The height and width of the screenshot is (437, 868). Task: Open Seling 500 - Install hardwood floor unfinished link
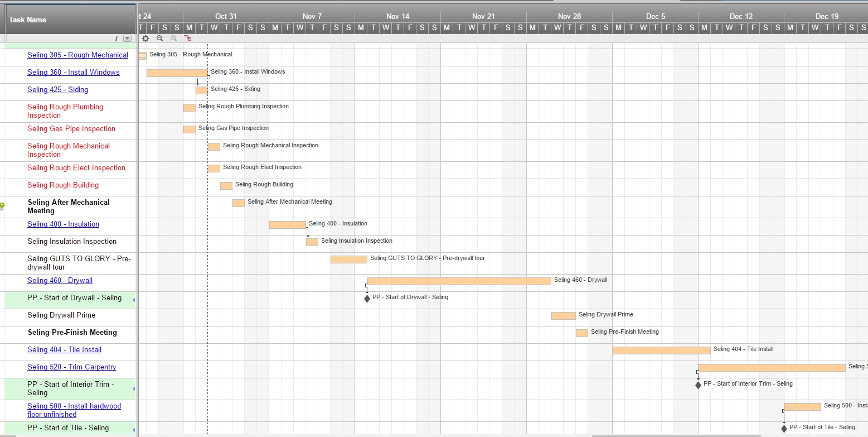74,410
